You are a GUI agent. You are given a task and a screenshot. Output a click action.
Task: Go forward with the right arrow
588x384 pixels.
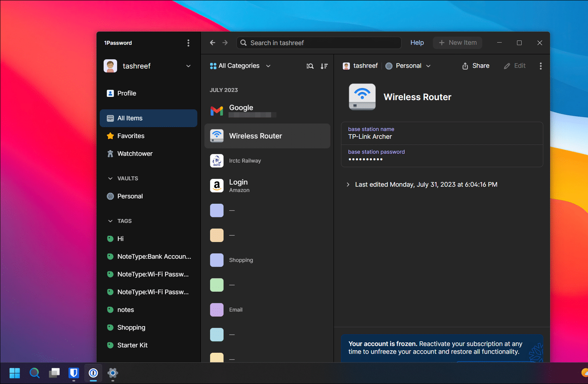click(x=225, y=43)
